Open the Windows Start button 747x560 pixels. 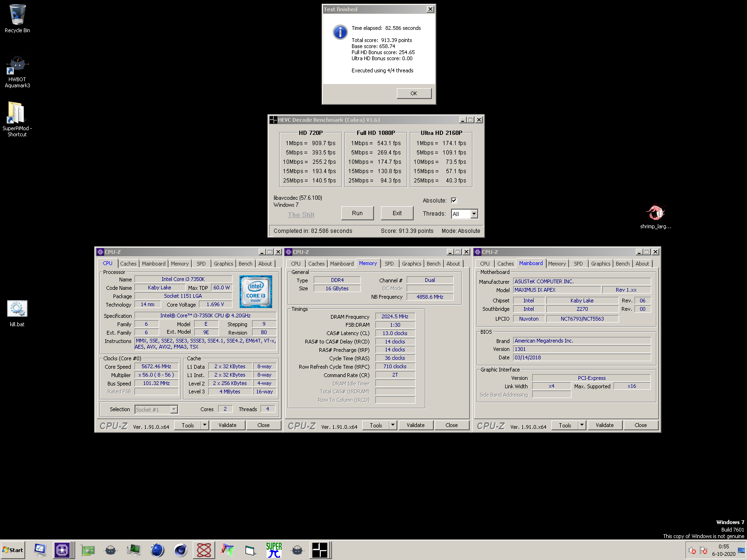(x=13, y=550)
